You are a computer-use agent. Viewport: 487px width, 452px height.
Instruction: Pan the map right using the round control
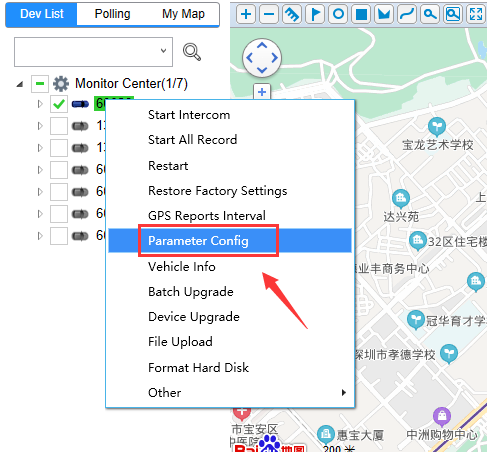coord(275,58)
